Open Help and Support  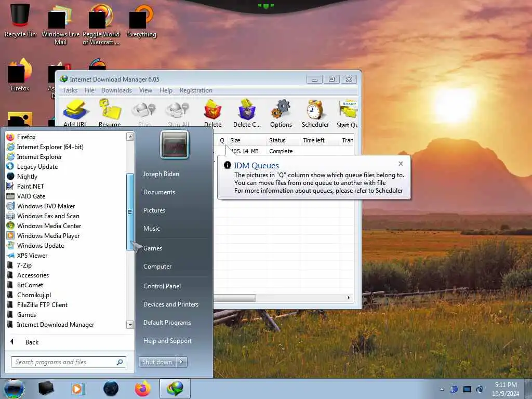click(167, 341)
